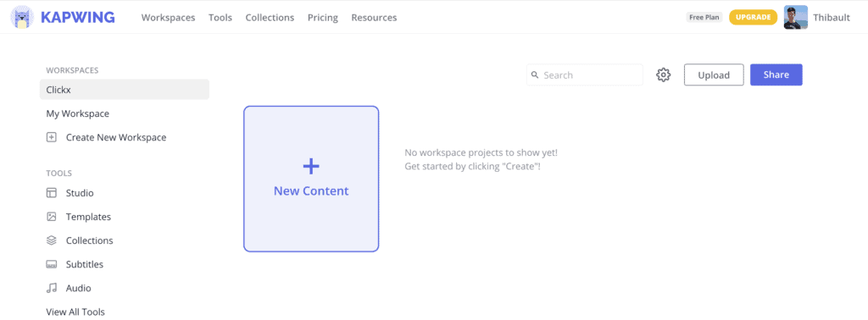Click the WORKSPACES section heading
868x320 pixels.
(73, 70)
